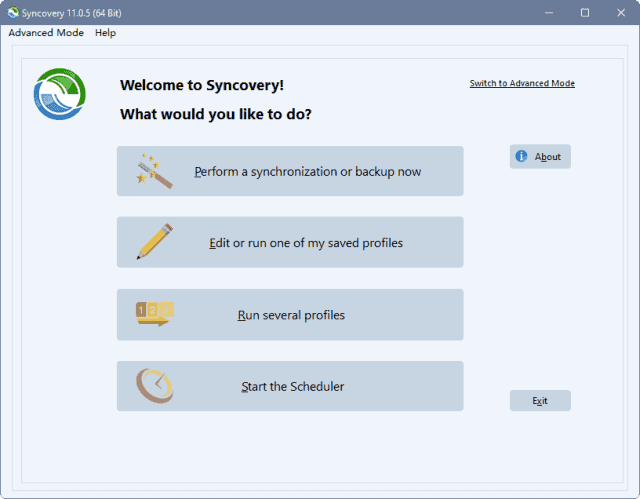Click the Syncovery title bar app icon
The image size is (640, 499).
[x=12, y=12]
